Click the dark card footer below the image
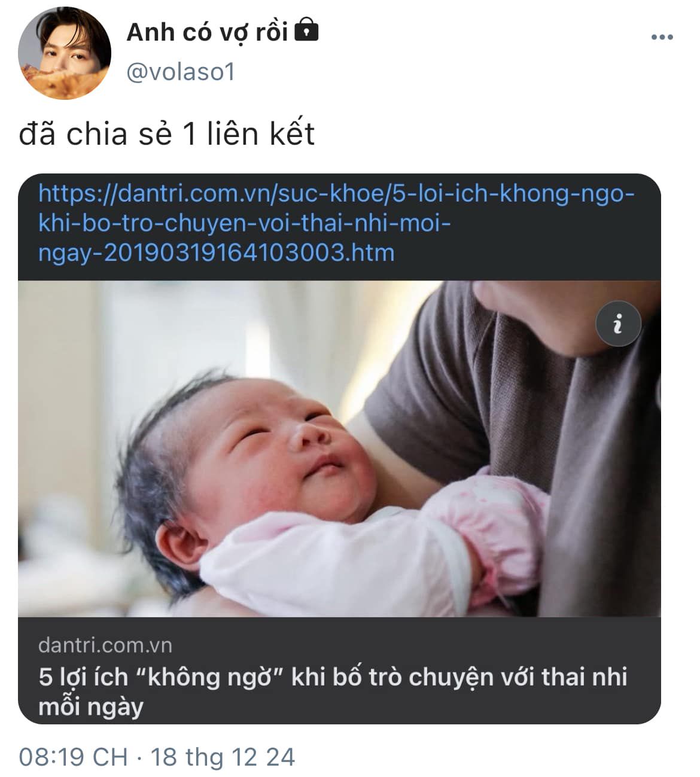 pyautogui.click(x=339, y=671)
